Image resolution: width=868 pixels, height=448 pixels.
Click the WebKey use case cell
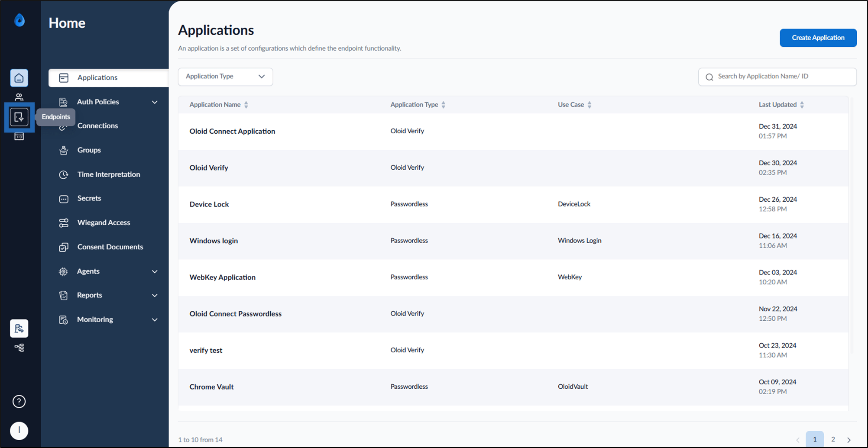570,277
